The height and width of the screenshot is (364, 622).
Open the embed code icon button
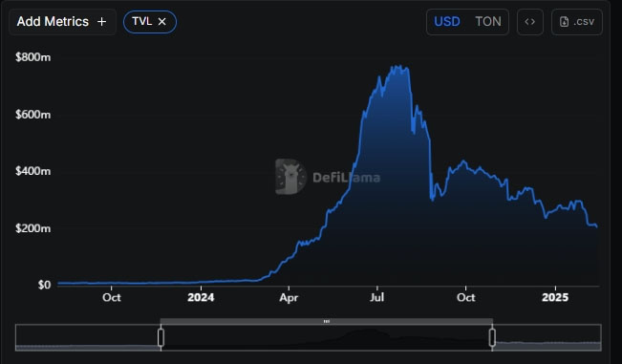pos(530,22)
